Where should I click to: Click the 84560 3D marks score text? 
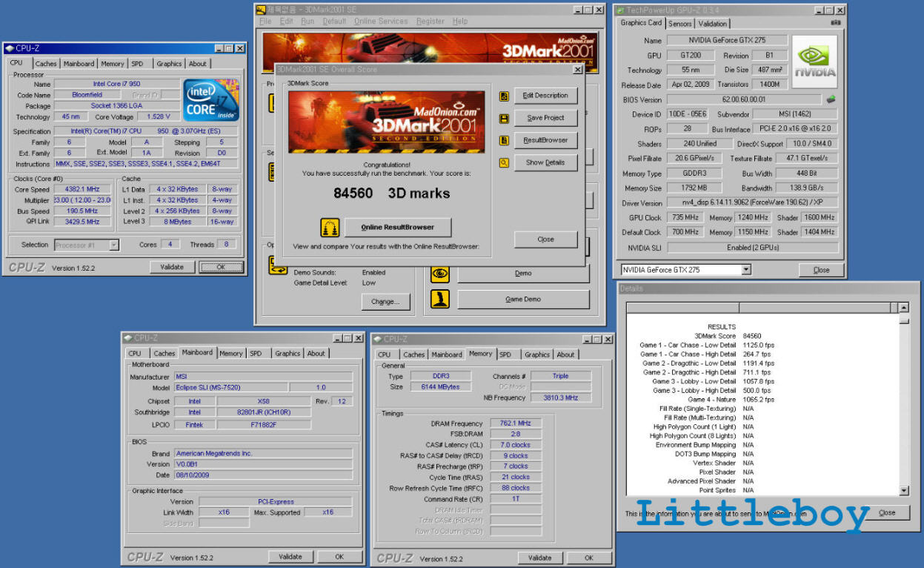(x=391, y=193)
